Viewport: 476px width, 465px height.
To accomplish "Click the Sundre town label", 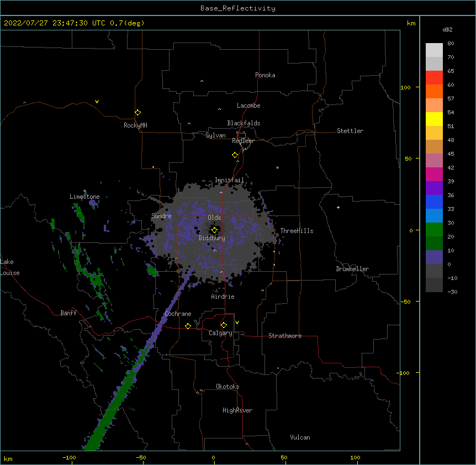I will [x=161, y=216].
